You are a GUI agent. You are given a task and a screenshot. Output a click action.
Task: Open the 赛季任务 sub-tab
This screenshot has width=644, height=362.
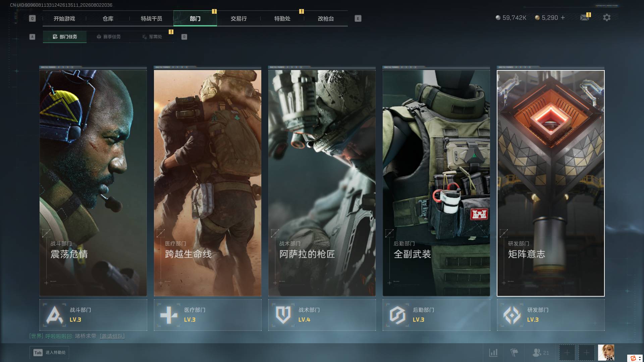(x=108, y=37)
